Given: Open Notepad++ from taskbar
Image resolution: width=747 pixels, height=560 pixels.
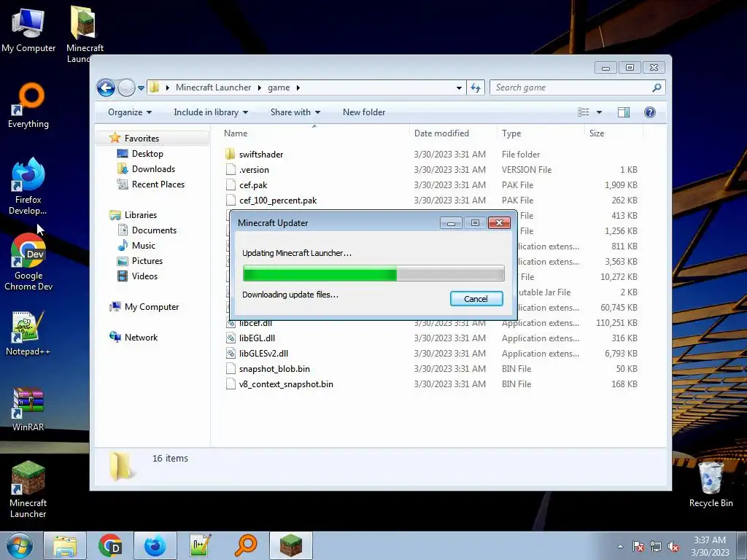Looking at the screenshot, I should pos(201,545).
